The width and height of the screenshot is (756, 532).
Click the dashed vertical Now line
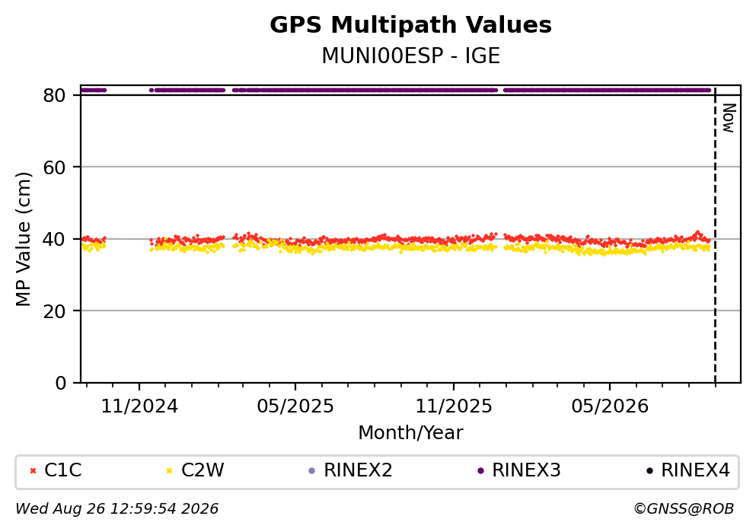click(x=715, y=235)
